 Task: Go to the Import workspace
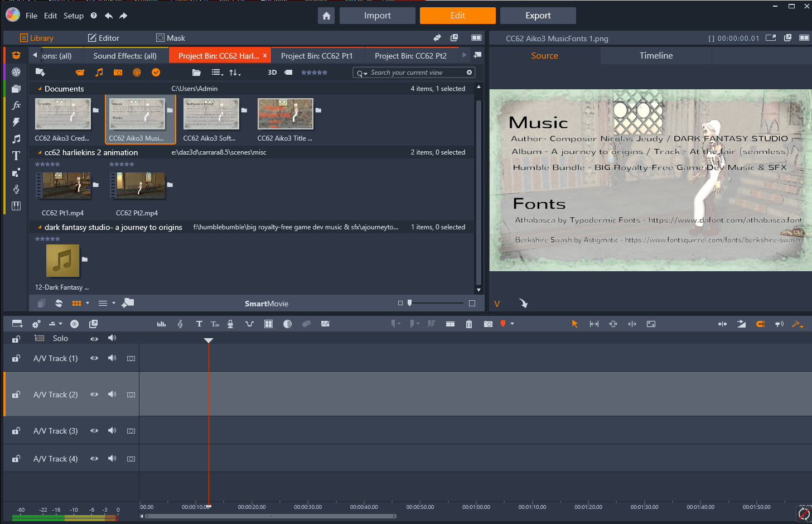coord(378,16)
